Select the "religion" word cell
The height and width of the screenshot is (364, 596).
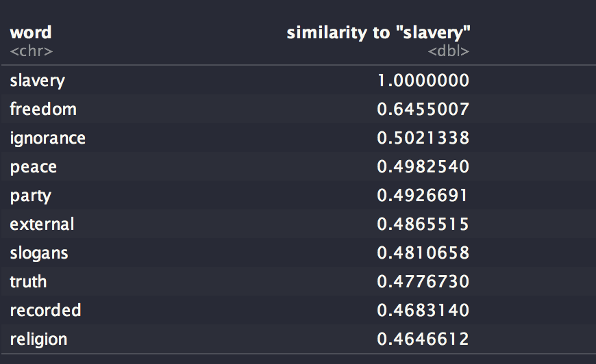coord(38,339)
